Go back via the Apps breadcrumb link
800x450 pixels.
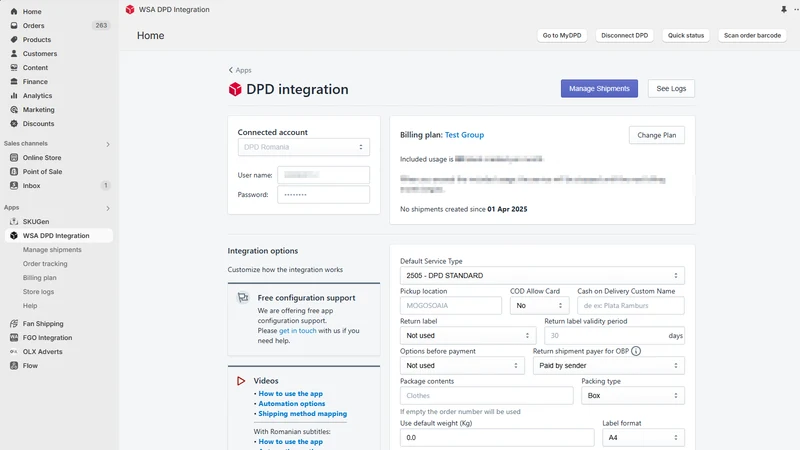(240, 70)
